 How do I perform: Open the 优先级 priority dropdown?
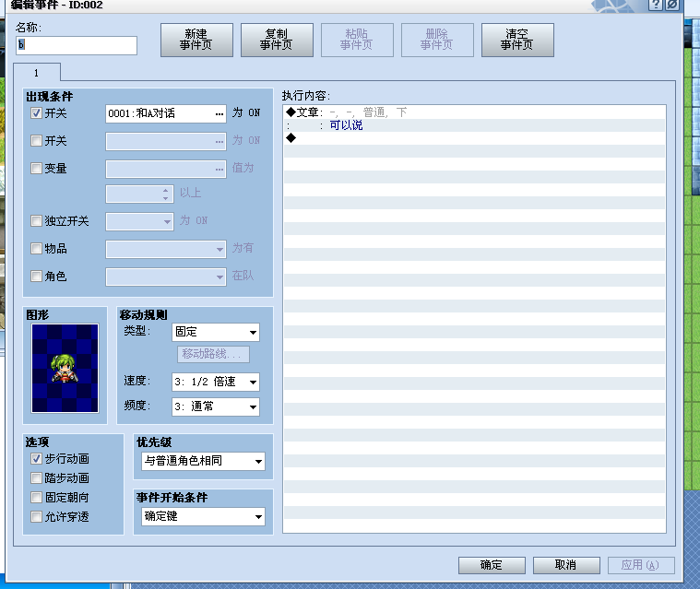(x=204, y=461)
